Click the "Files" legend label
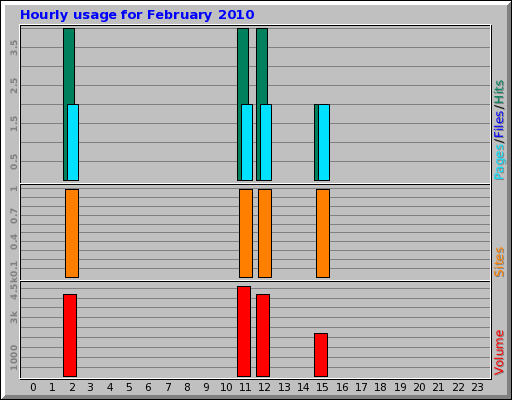This screenshot has width=512, height=400. 499,125
